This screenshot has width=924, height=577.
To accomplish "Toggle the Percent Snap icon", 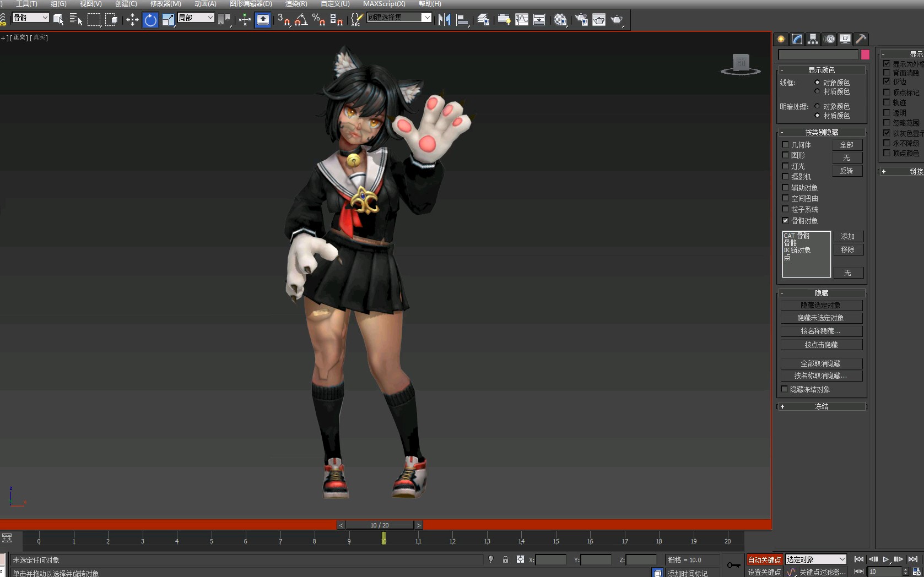I will 318,20.
